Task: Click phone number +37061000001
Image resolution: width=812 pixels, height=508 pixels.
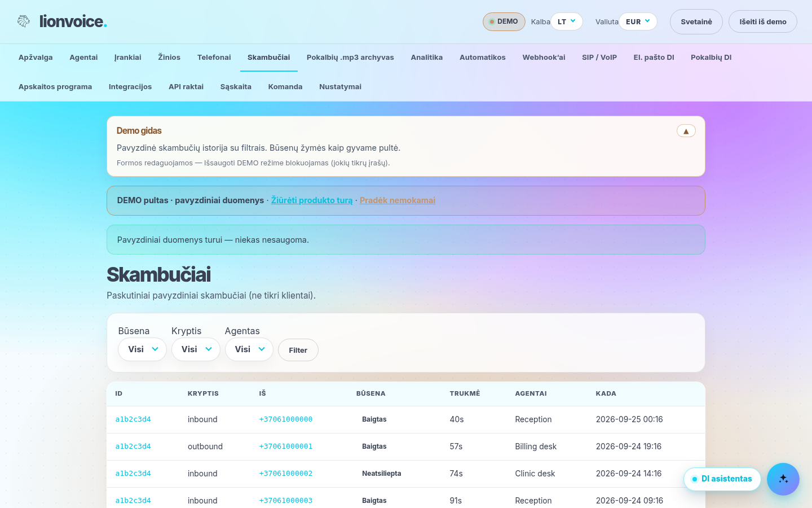Action: click(286, 446)
